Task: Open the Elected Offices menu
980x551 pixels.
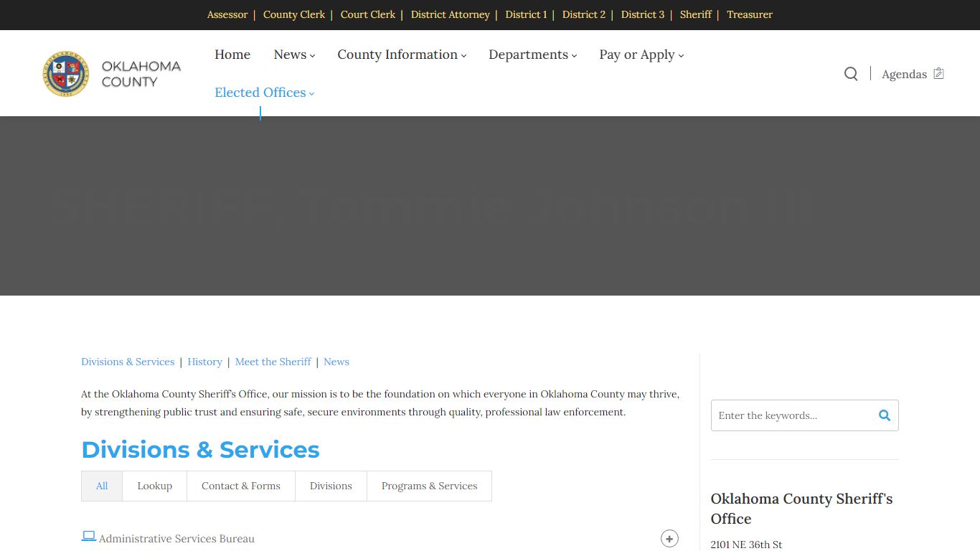Action: pyautogui.click(x=264, y=93)
